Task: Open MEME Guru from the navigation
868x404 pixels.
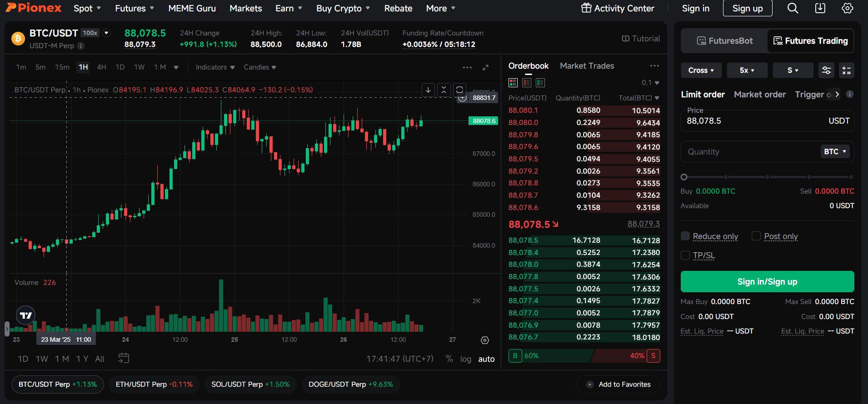Action: (x=192, y=8)
